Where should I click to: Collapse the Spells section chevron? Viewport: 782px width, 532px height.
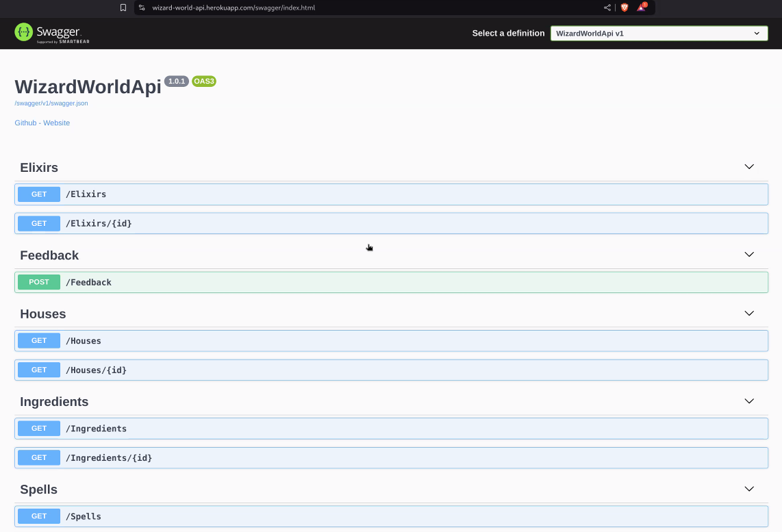pos(749,489)
